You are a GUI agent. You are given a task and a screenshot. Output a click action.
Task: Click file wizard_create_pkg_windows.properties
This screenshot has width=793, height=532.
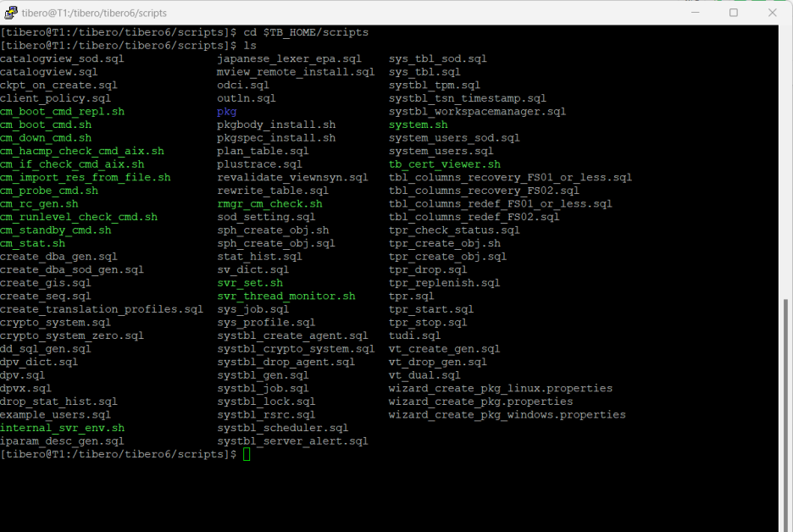click(507, 415)
